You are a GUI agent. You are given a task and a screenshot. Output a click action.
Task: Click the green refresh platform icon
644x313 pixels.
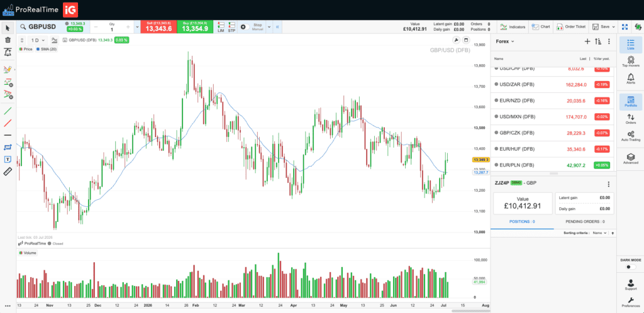[x=638, y=26]
